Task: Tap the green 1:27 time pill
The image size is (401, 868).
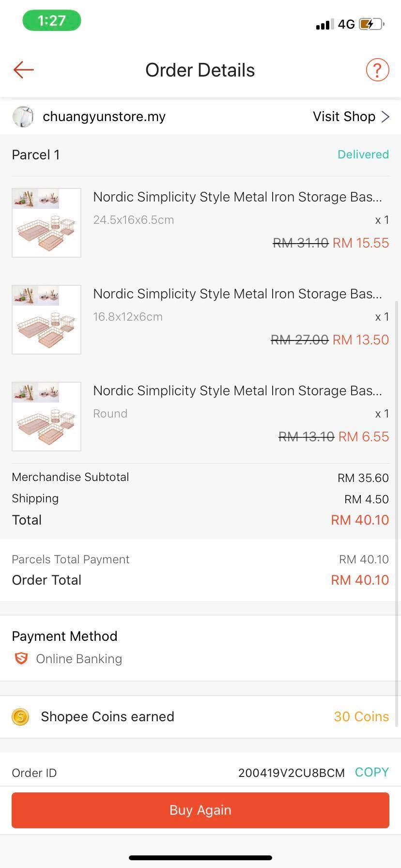Action: coord(51,21)
